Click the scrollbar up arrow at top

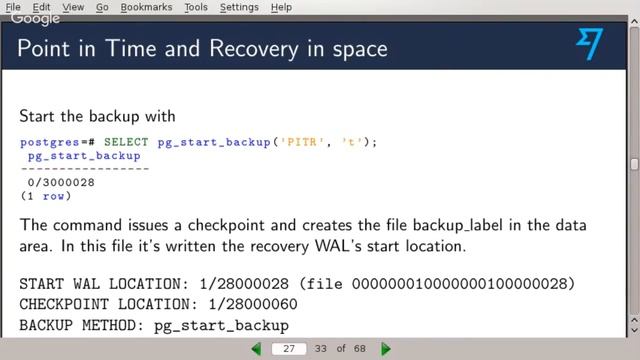(634, 21)
